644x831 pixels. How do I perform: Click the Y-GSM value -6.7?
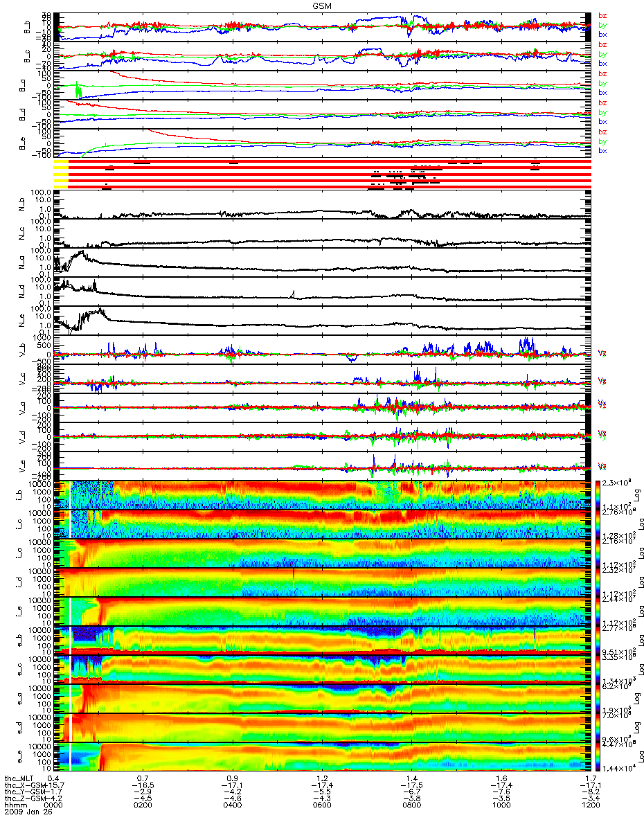coord(411,791)
